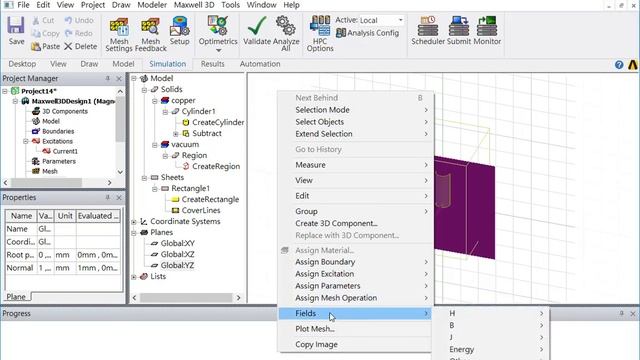Open Optimetrics dropdown arrow
Viewport: 640px width, 360px height.
pos(218,51)
